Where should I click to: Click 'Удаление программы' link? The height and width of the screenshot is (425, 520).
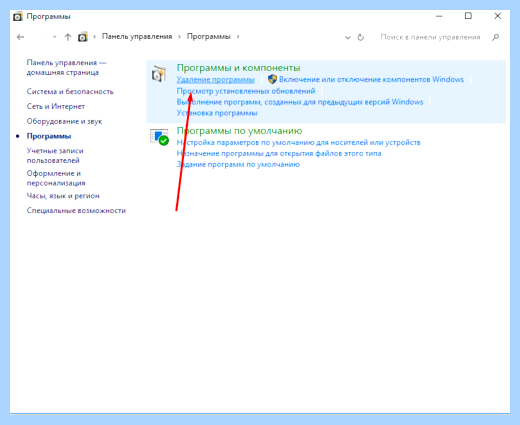[x=215, y=79]
